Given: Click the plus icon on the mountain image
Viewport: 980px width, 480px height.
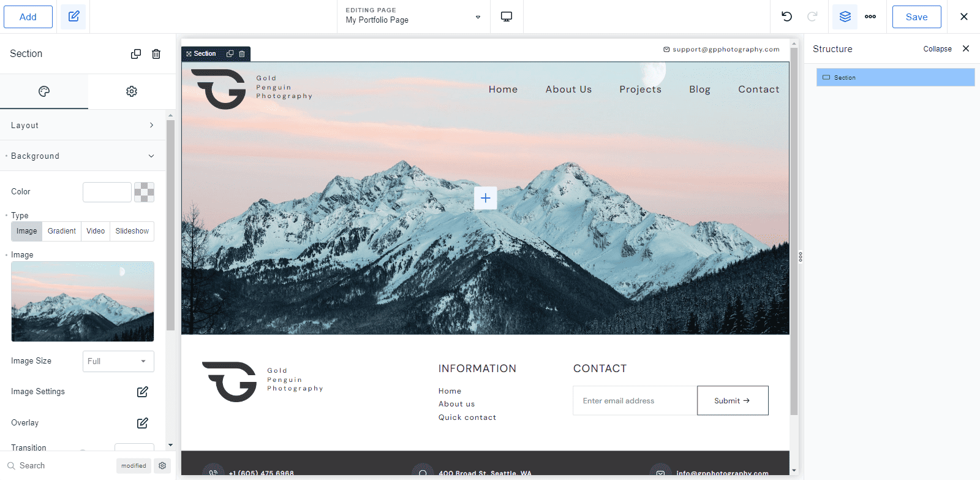Looking at the screenshot, I should click(x=485, y=198).
